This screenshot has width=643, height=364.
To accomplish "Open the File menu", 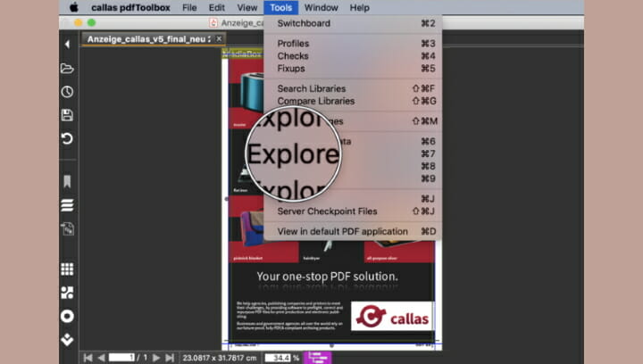I will (189, 7).
